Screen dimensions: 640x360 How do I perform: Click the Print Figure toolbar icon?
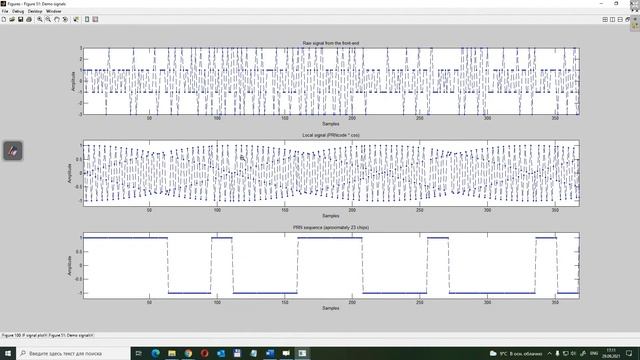coord(29,20)
